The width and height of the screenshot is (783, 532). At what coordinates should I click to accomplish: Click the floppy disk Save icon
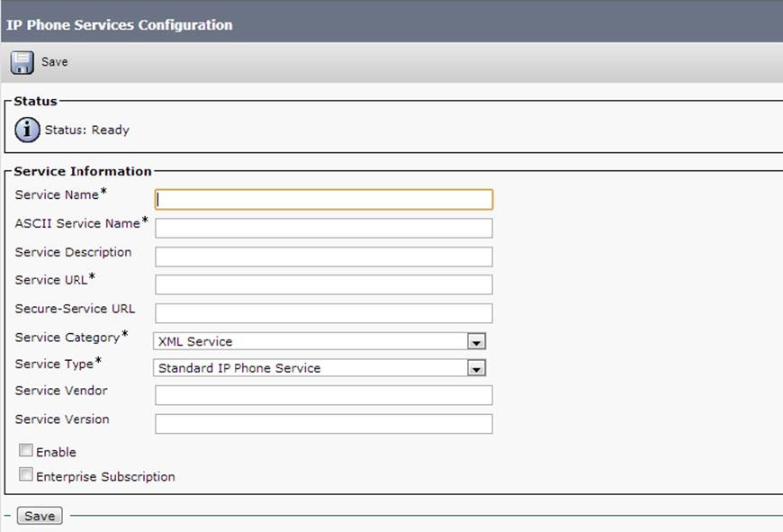[22, 62]
